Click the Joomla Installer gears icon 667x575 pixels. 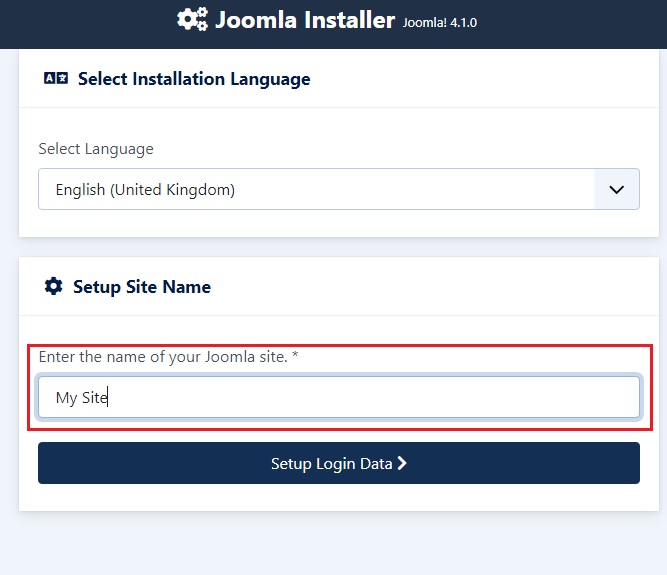[x=193, y=19]
